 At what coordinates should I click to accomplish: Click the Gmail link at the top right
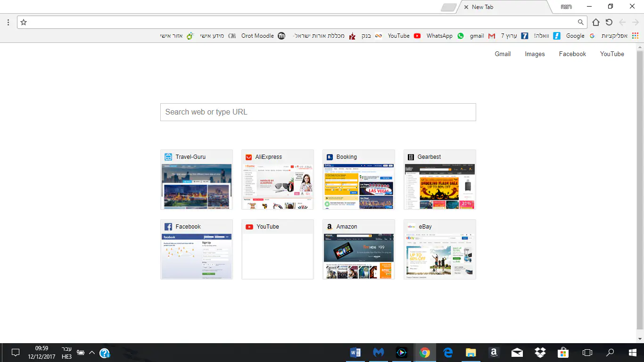tap(503, 54)
